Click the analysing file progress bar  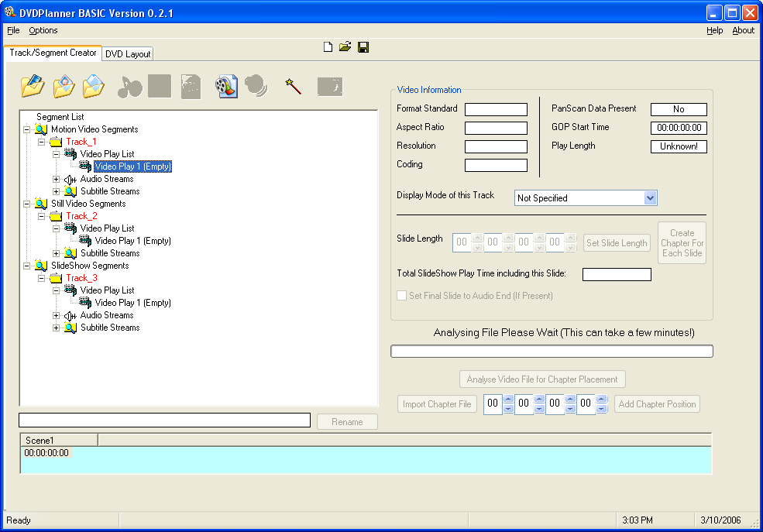(x=552, y=352)
